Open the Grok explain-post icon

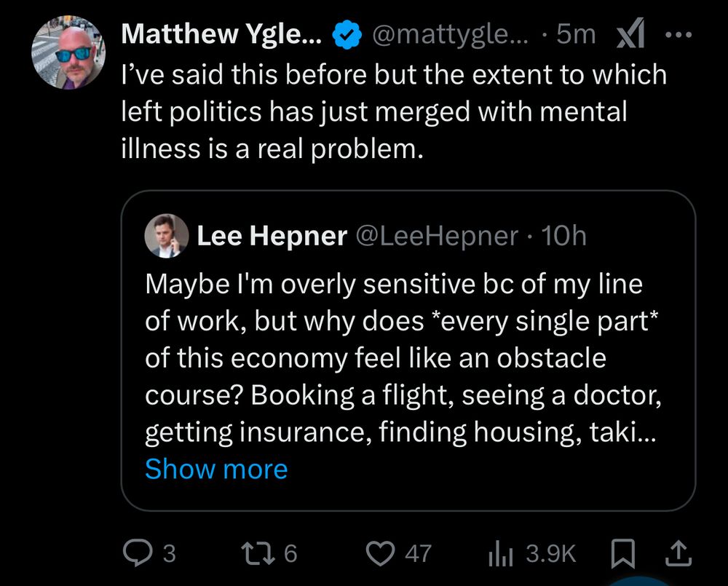(x=629, y=34)
